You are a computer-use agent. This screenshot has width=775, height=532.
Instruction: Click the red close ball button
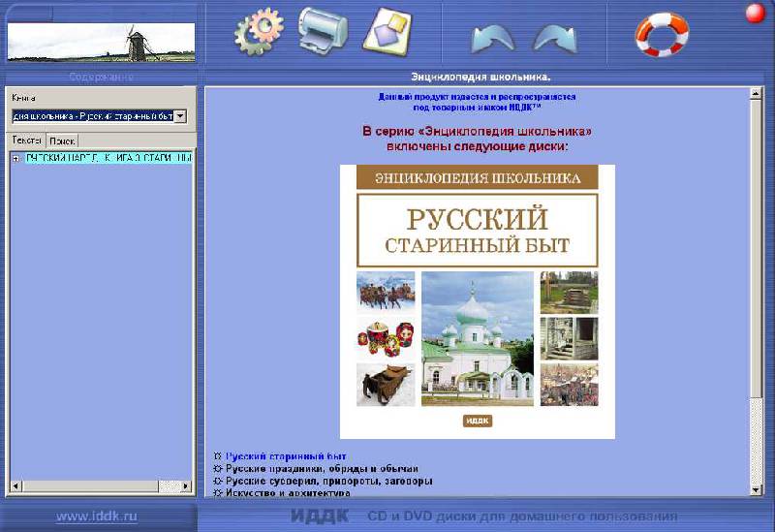pyautogui.click(x=755, y=13)
